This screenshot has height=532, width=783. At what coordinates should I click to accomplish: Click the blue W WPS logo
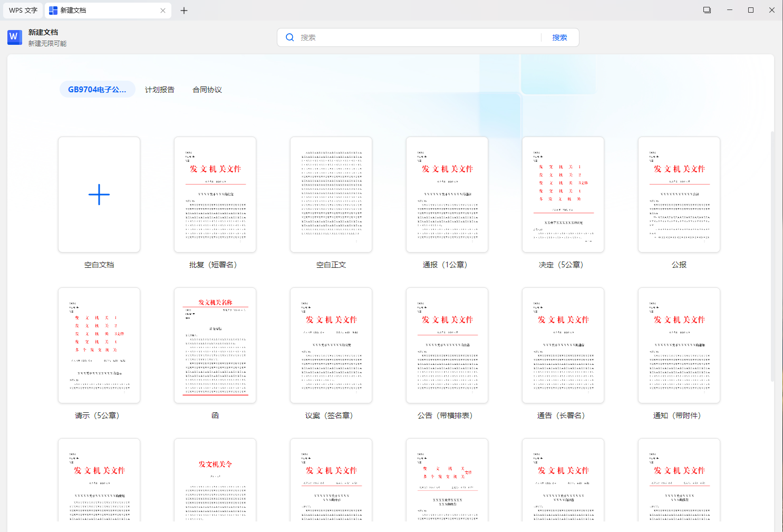coord(14,37)
